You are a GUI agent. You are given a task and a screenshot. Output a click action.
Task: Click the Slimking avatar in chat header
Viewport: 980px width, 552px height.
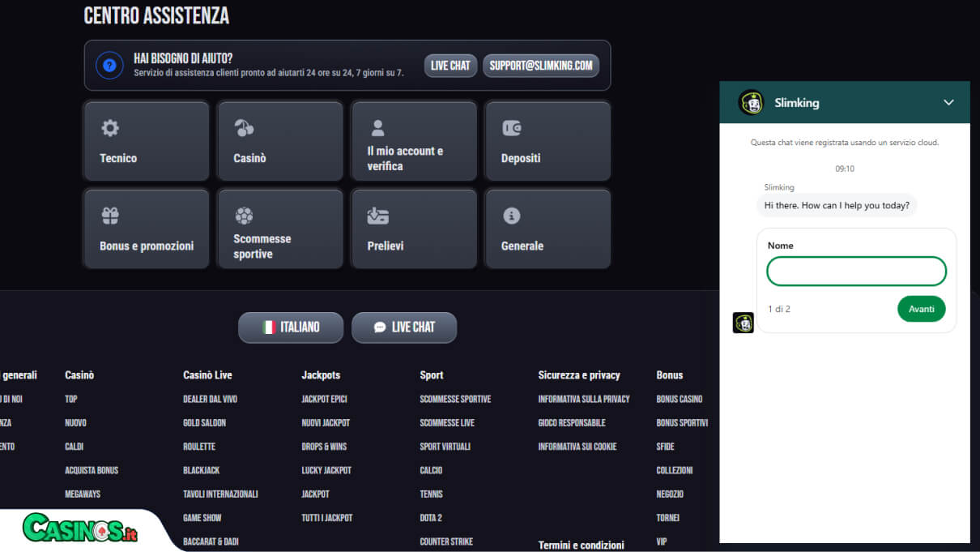pyautogui.click(x=751, y=102)
